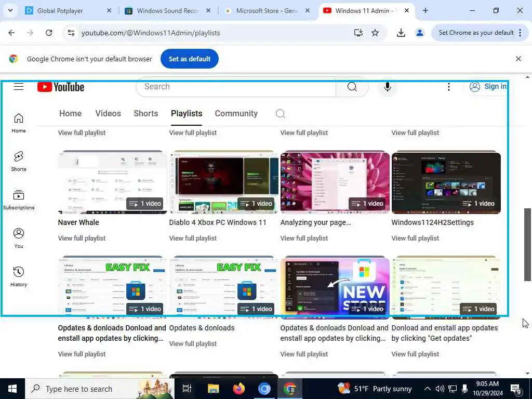
Task: Open File Explorer from taskbar
Action: (213, 389)
